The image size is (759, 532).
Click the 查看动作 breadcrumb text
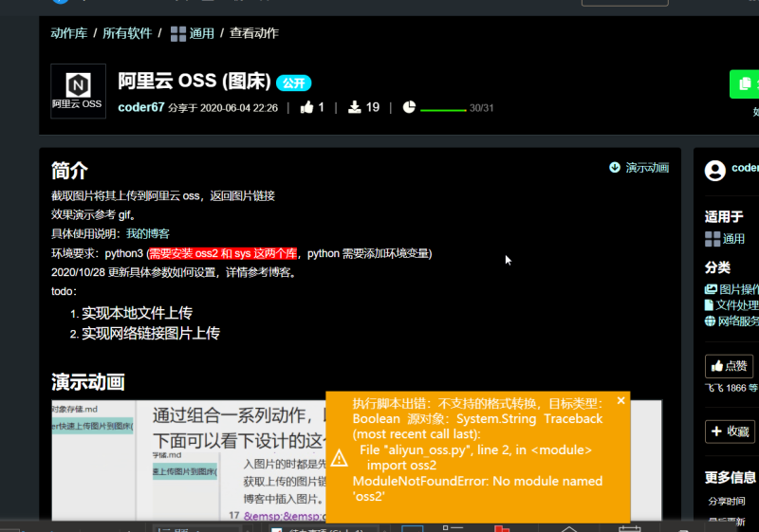(x=254, y=33)
